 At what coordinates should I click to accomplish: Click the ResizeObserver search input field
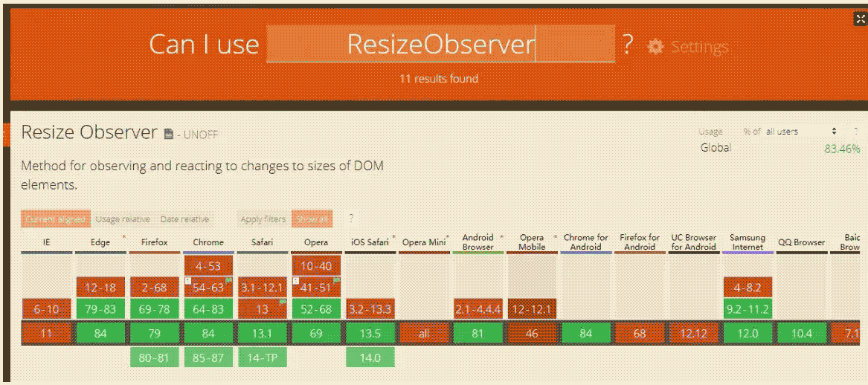[x=440, y=45]
